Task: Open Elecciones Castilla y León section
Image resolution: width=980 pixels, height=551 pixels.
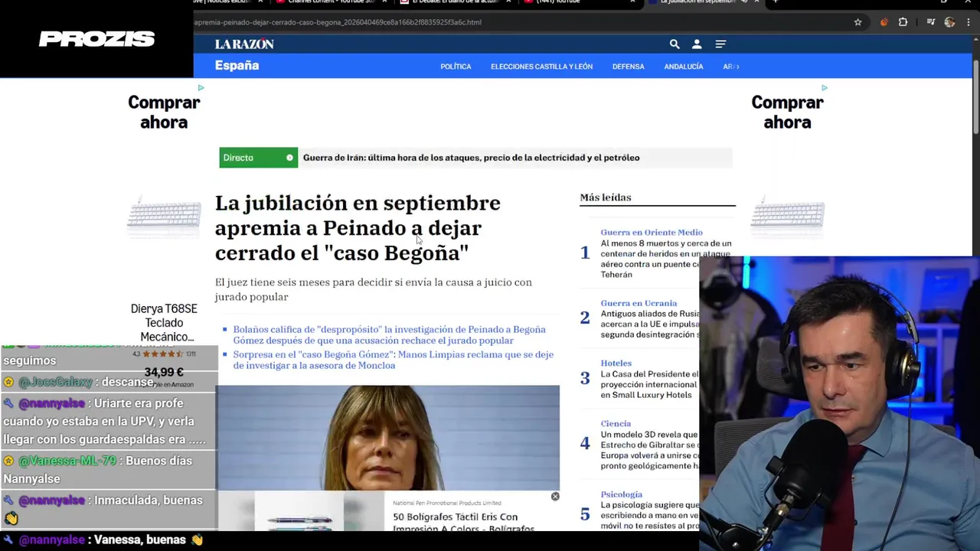Action: (x=541, y=67)
